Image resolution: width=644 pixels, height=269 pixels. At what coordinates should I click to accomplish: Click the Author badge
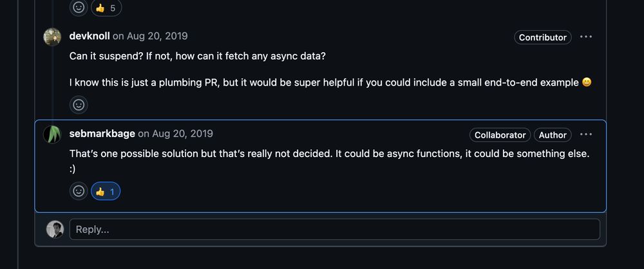pyautogui.click(x=553, y=135)
